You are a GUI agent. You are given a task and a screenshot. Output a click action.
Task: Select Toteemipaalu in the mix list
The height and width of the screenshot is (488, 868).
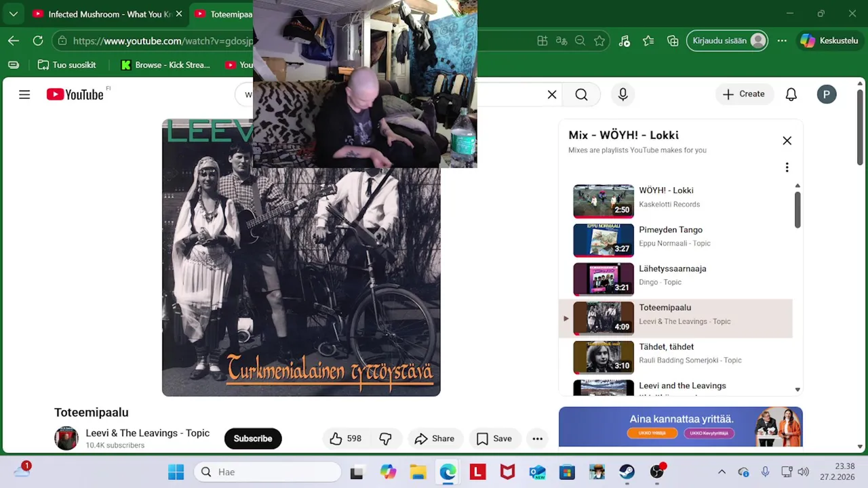click(675, 318)
